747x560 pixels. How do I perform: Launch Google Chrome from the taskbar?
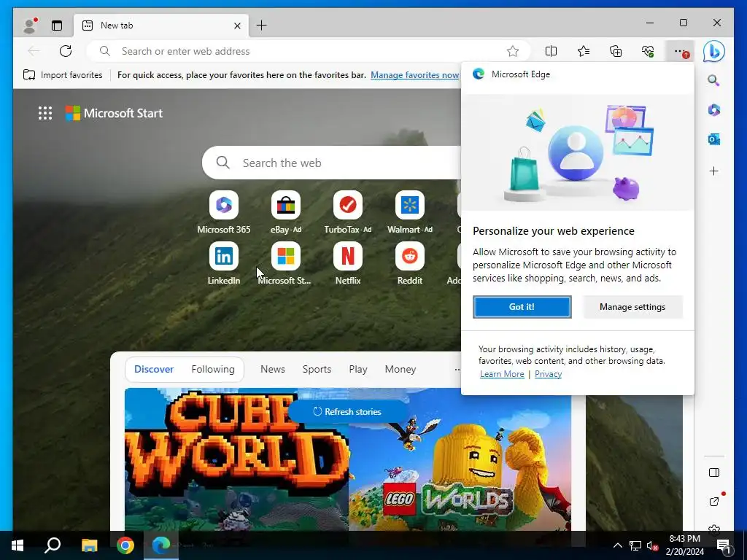pos(125,545)
